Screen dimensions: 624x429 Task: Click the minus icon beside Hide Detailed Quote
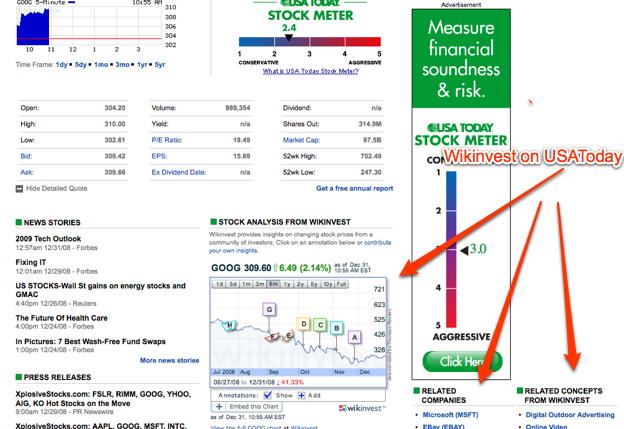pyautogui.click(x=19, y=189)
